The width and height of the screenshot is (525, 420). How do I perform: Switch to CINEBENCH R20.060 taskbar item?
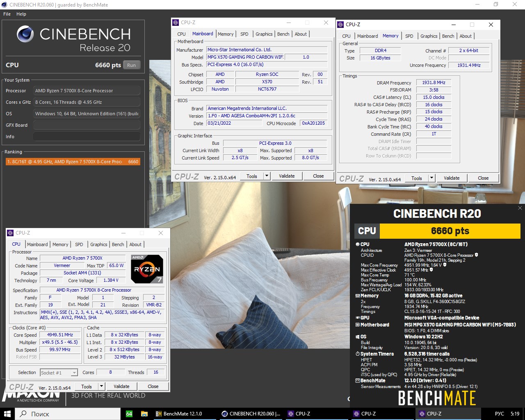click(251, 413)
